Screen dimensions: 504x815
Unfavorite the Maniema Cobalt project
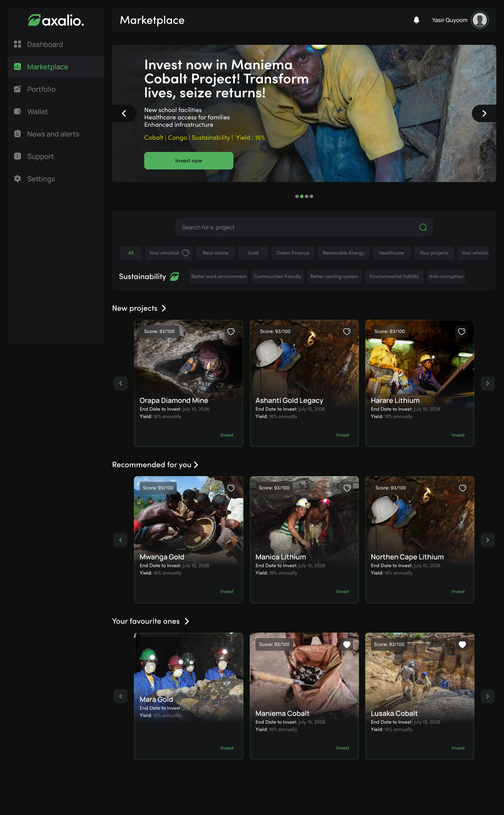[x=347, y=645]
